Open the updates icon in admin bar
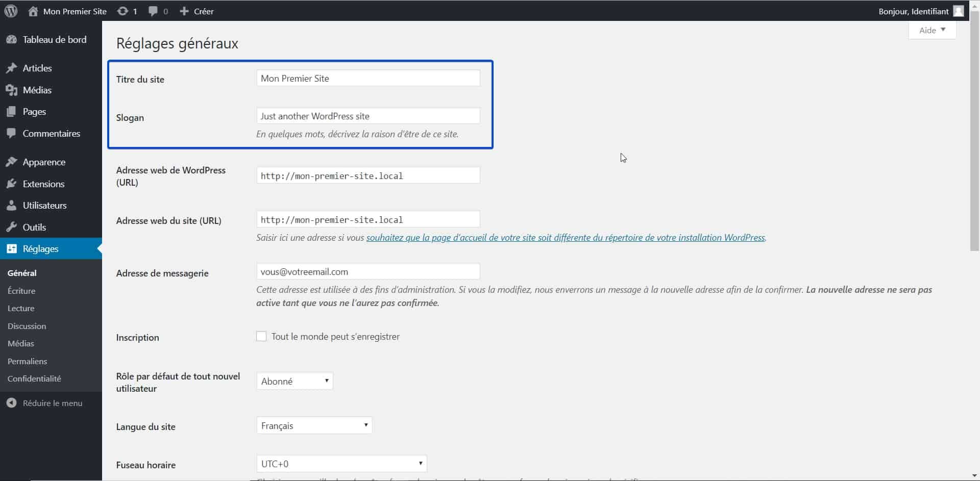This screenshot has height=481, width=980. click(122, 11)
